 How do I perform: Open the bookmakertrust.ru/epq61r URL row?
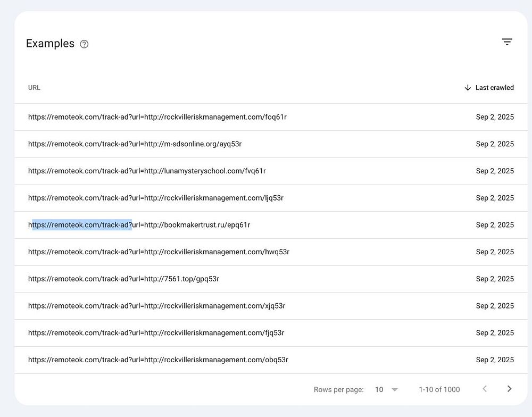(x=271, y=225)
